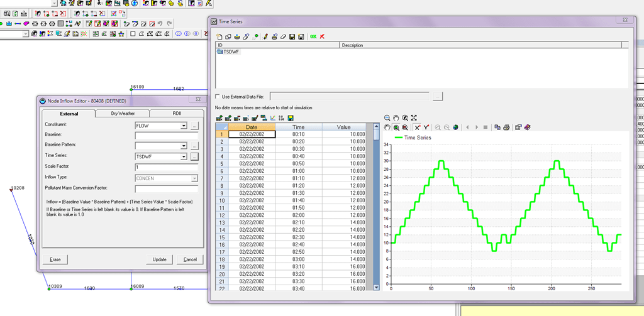Image resolution: width=644 pixels, height=316 pixels.
Task: Open the Baseline Pattern dropdown
Action: [184, 146]
